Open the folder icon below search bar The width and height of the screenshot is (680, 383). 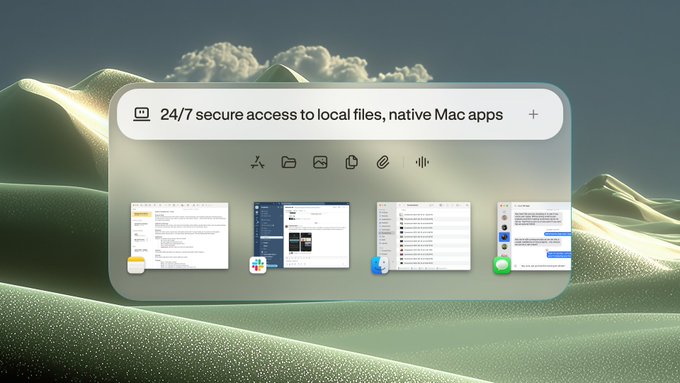pos(289,162)
